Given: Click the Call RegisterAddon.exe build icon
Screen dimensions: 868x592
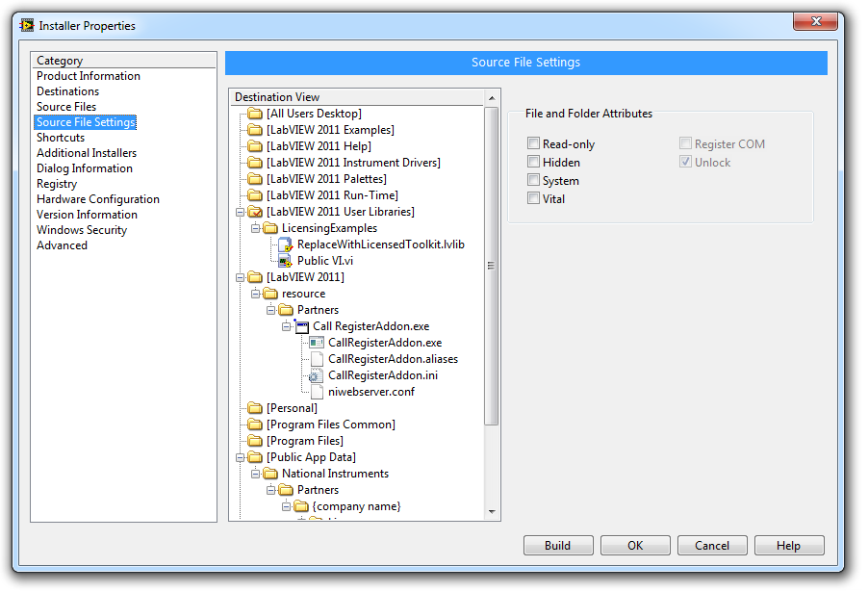Looking at the screenshot, I should click(301, 326).
